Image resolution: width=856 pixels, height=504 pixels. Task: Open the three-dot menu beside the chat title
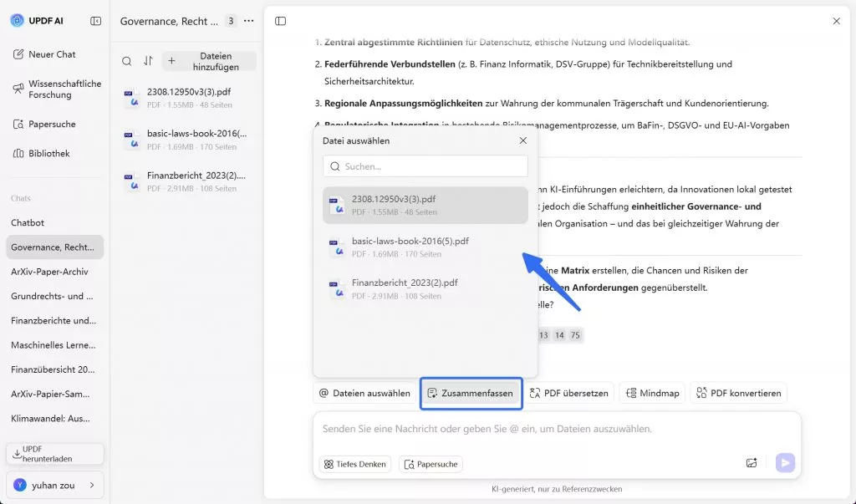coord(248,19)
